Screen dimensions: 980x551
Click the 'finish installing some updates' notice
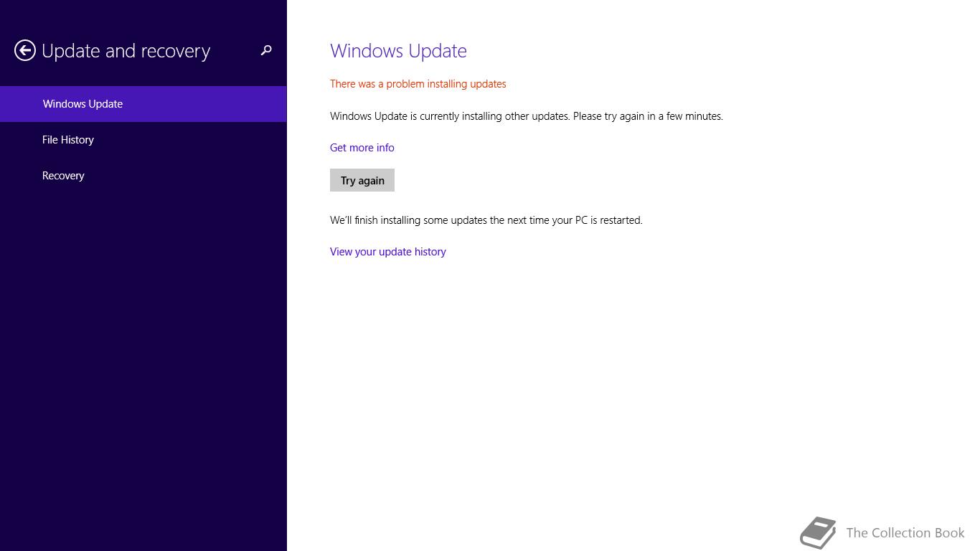pos(486,220)
